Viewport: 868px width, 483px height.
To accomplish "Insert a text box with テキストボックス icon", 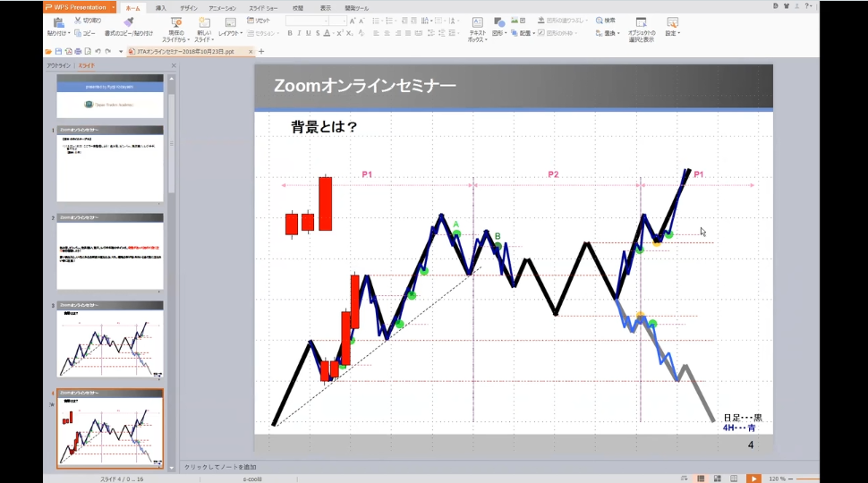I will point(477,22).
